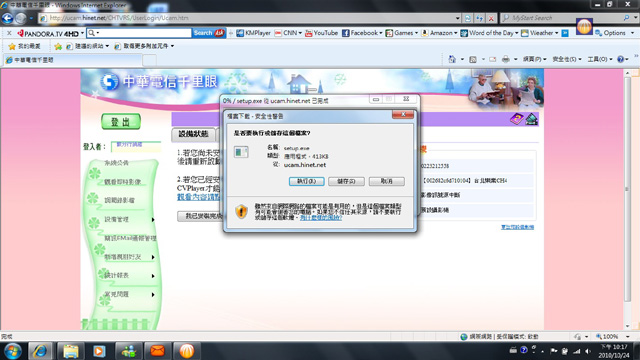Click the Cancel (取消) button in download dialog
Image resolution: width=640 pixels, height=360 pixels.
tap(387, 181)
